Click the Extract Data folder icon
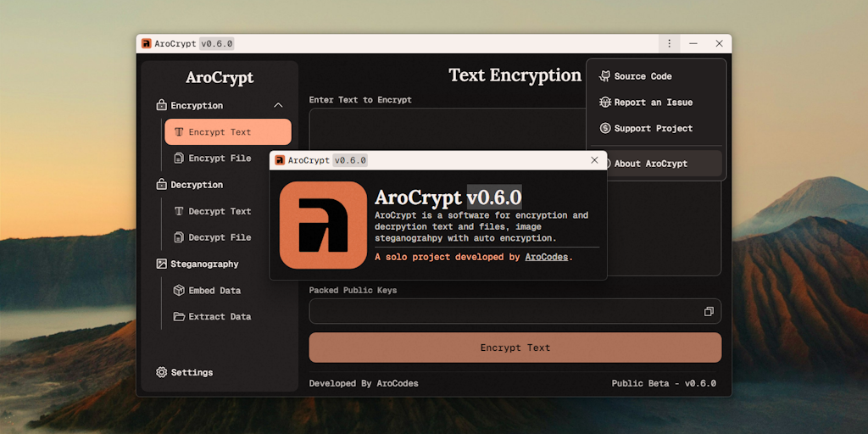868x434 pixels. tap(179, 317)
